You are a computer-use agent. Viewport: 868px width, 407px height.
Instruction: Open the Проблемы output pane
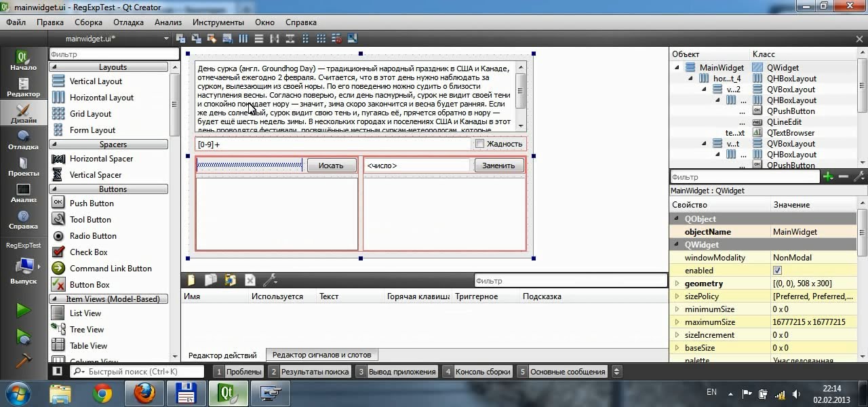pyautogui.click(x=238, y=372)
